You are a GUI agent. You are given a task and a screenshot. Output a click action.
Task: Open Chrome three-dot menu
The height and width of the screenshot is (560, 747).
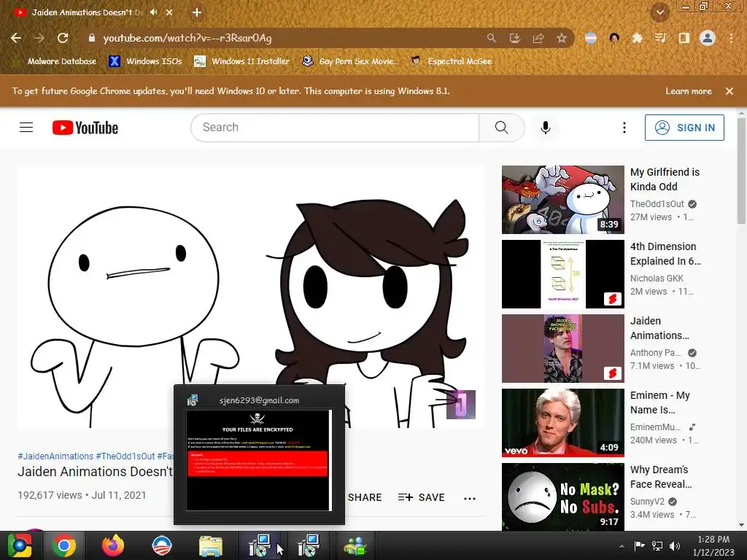point(731,38)
